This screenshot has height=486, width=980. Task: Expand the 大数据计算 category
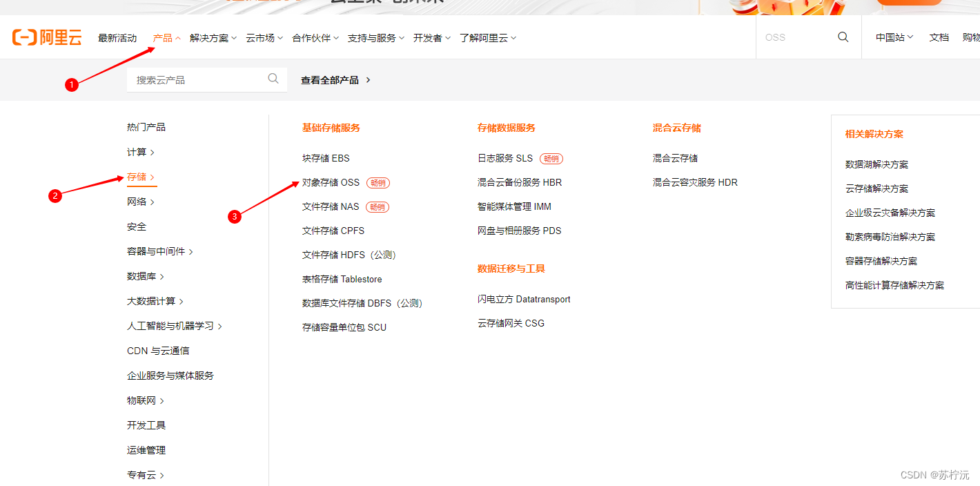tap(155, 301)
